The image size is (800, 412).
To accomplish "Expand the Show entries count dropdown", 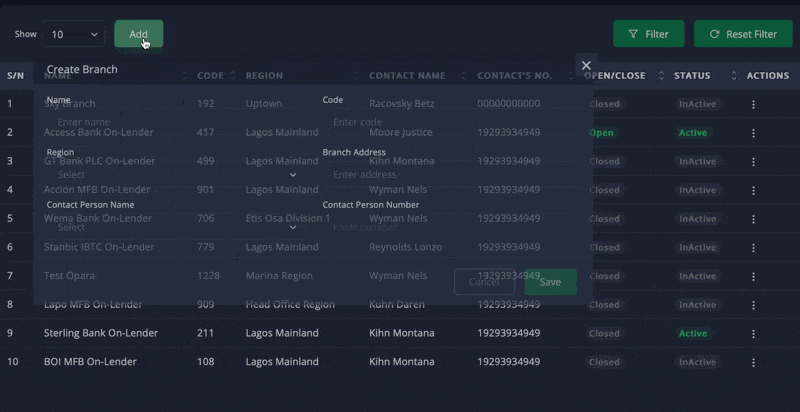I will click(75, 34).
